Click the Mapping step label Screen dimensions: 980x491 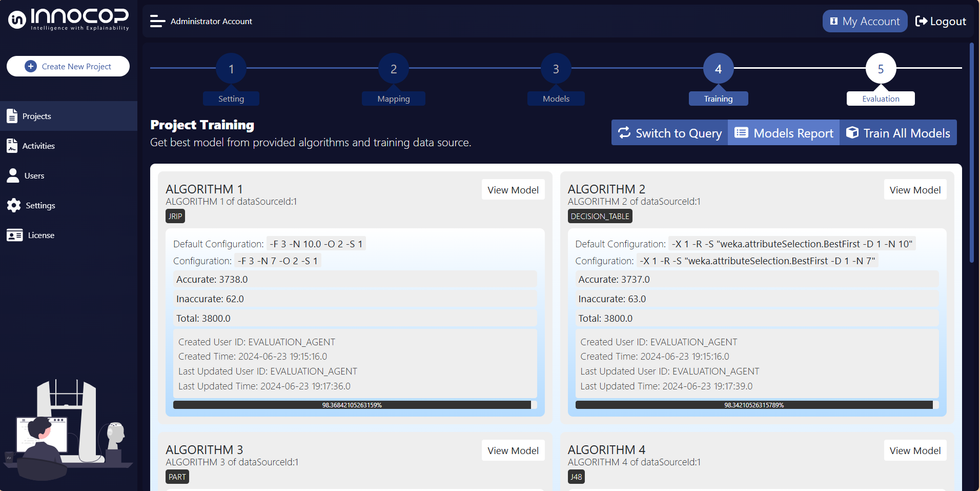pos(394,99)
